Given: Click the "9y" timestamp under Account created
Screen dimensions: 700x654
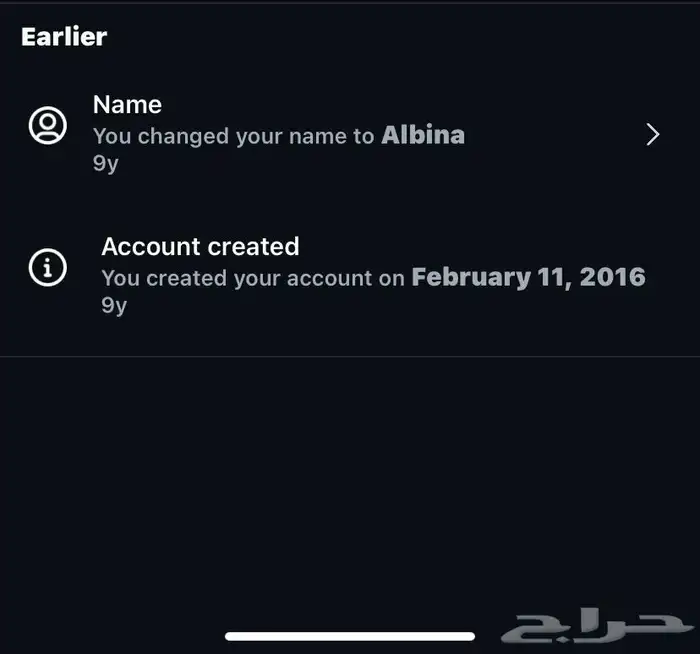Looking at the screenshot, I should pos(114,306).
